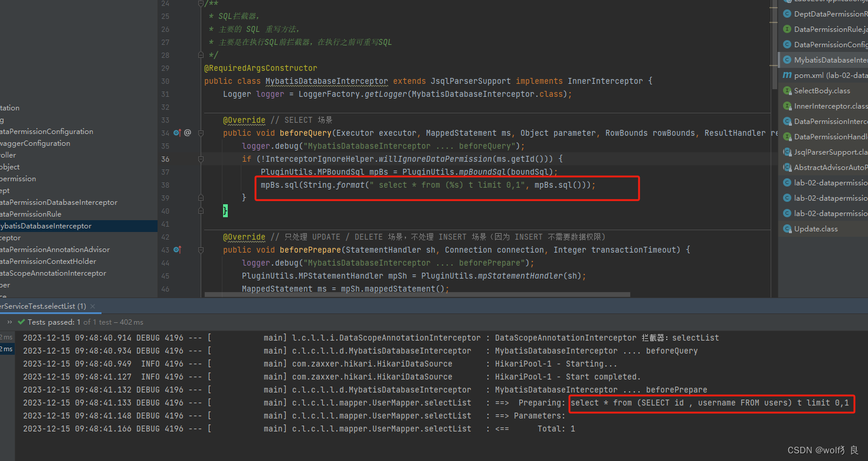868x461 pixels.
Task: Click the abstract class icon beside JsqlParserSupport
Action: pyautogui.click(x=787, y=152)
